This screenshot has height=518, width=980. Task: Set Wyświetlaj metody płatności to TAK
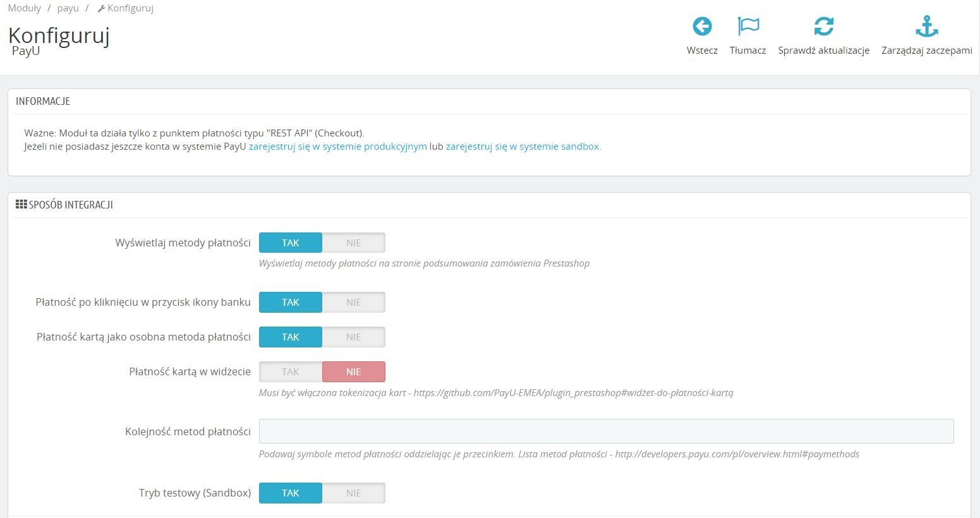tap(291, 243)
